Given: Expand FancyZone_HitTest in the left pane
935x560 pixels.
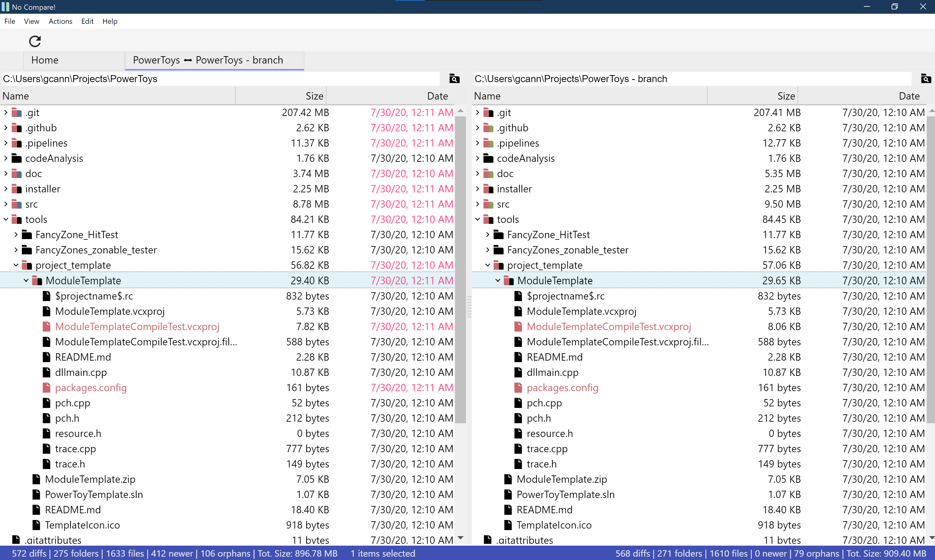Looking at the screenshot, I should 16,234.
